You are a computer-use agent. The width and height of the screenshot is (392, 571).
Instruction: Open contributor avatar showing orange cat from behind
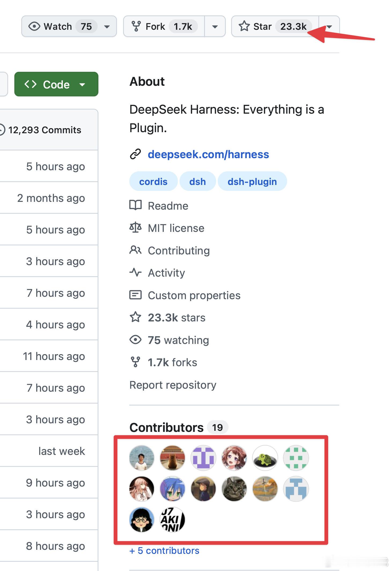173,458
